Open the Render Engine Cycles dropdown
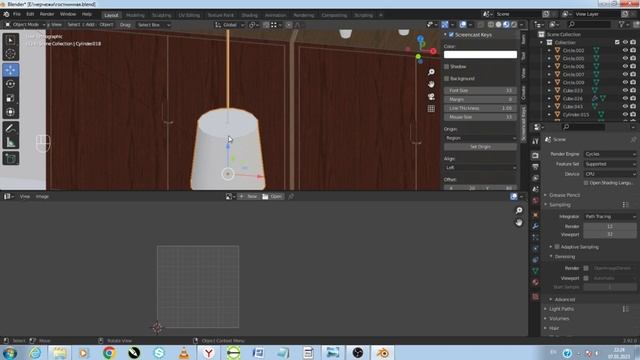The image size is (640, 360). 610,154
